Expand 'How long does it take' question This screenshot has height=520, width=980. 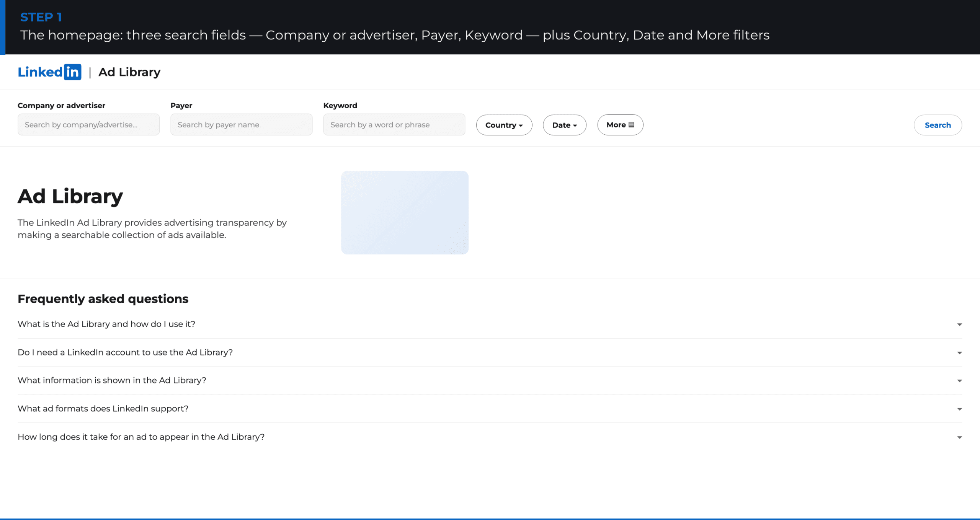coord(490,437)
